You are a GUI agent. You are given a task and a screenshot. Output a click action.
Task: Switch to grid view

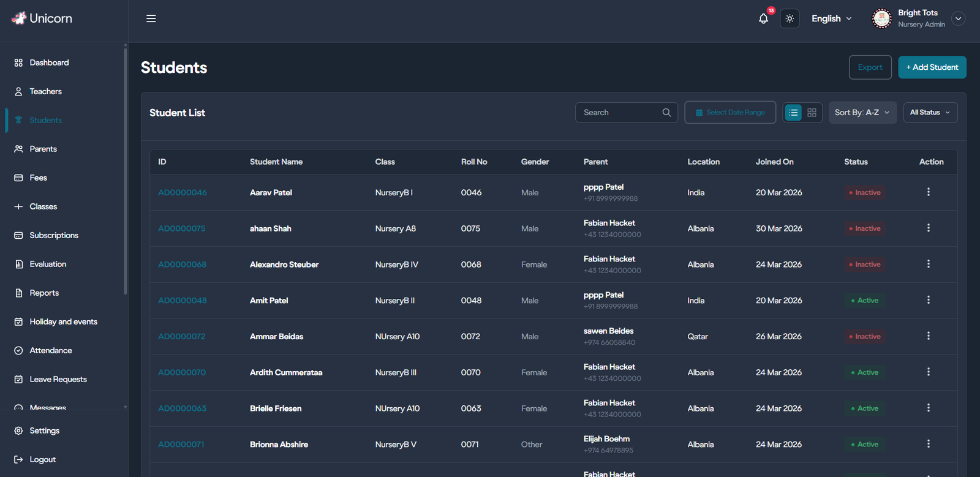click(x=812, y=113)
